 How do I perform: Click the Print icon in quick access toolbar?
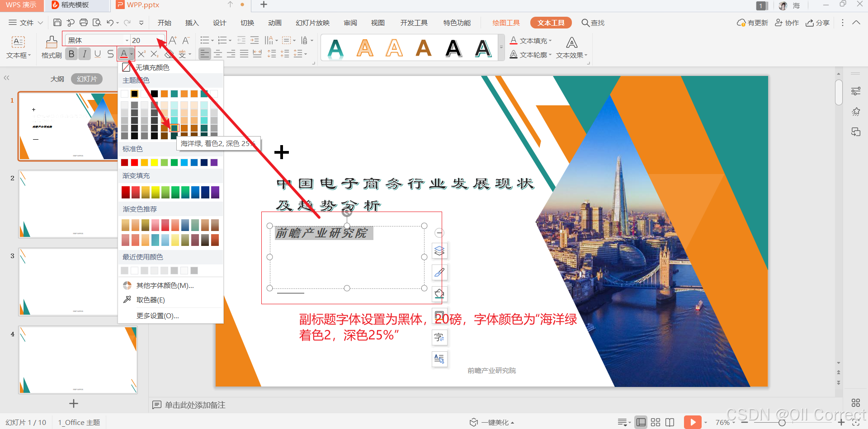pos(84,23)
